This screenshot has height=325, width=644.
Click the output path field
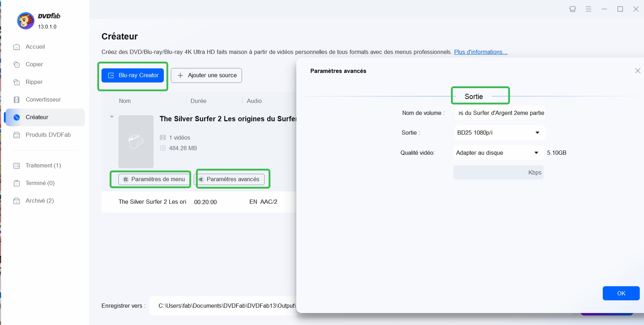click(x=223, y=306)
